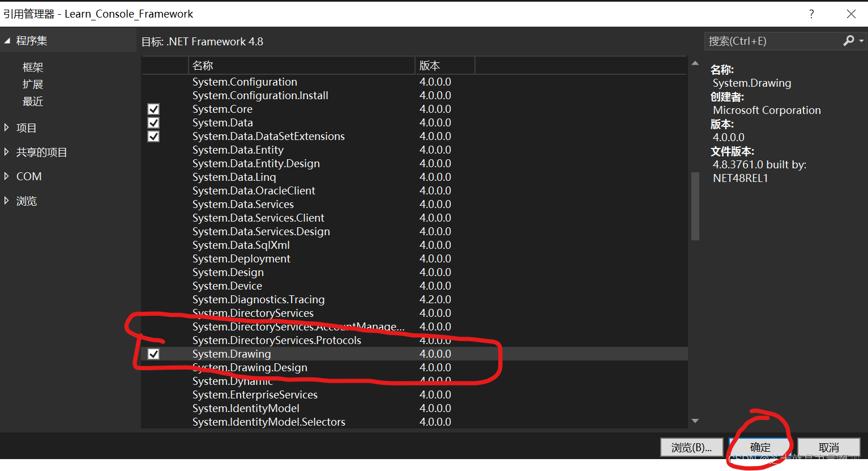Select the System.DirectoryServices.Protocols row

pyautogui.click(x=414, y=341)
